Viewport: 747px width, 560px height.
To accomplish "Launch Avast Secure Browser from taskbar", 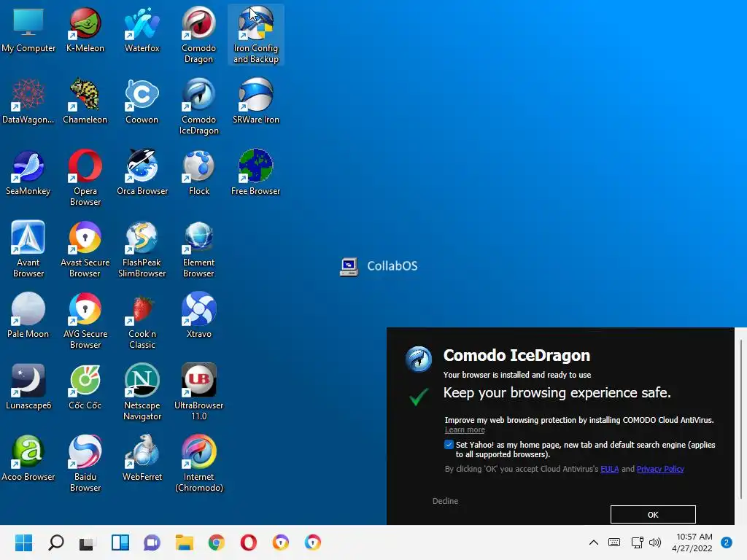I will [281, 542].
